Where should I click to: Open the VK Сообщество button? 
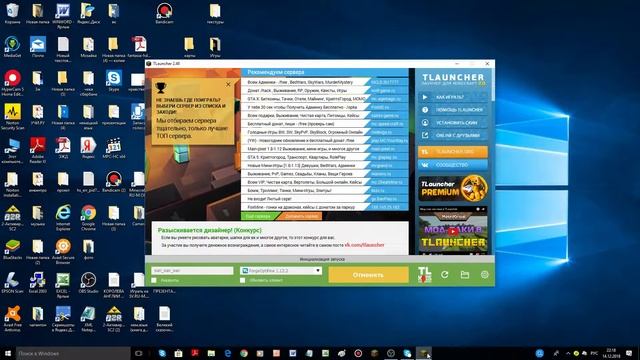point(453,165)
